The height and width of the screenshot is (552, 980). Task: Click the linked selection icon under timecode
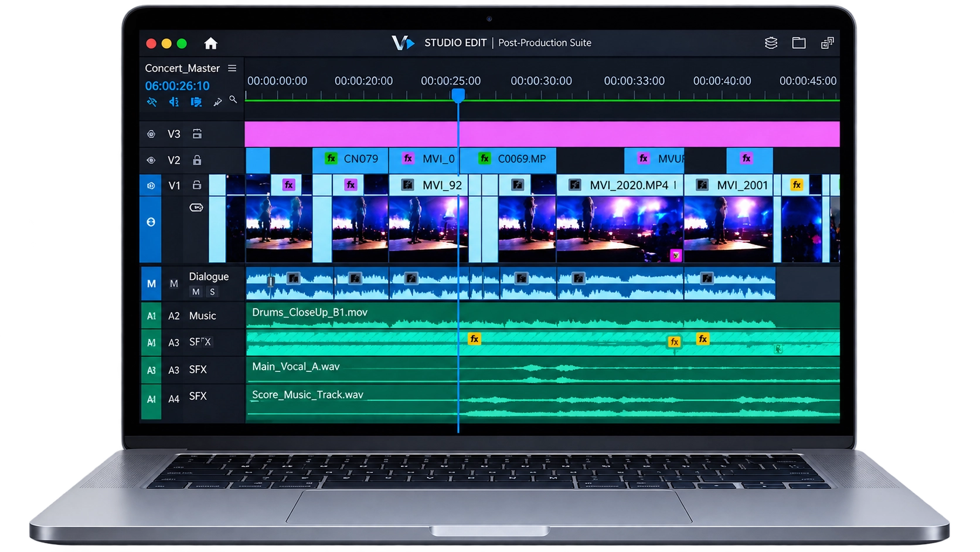[174, 102]
